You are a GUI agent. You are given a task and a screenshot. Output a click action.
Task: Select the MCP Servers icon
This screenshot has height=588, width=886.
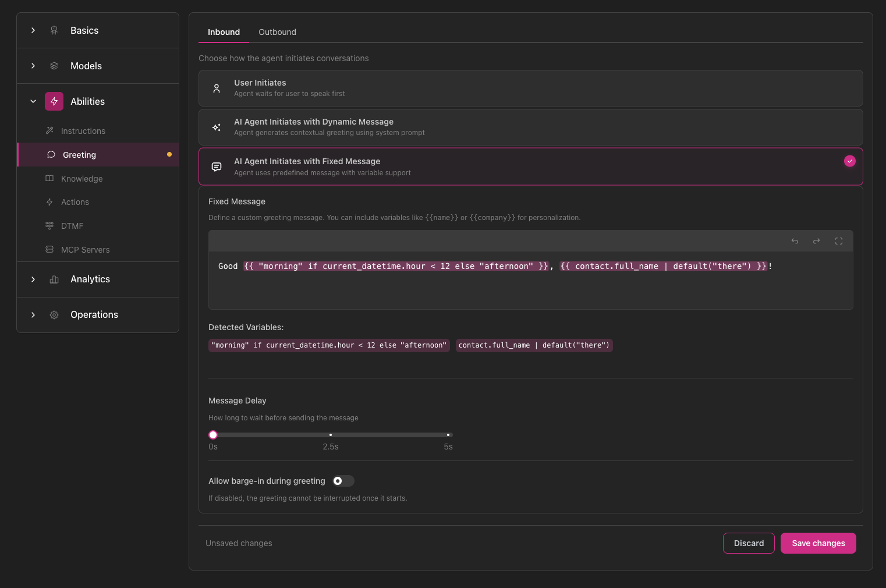pos(50,249)
